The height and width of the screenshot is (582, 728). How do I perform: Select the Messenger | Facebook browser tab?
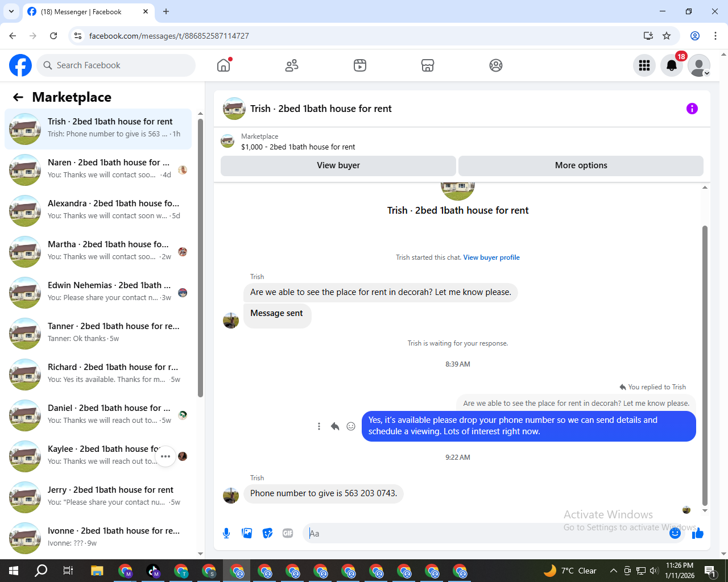[x=88, y=11]
